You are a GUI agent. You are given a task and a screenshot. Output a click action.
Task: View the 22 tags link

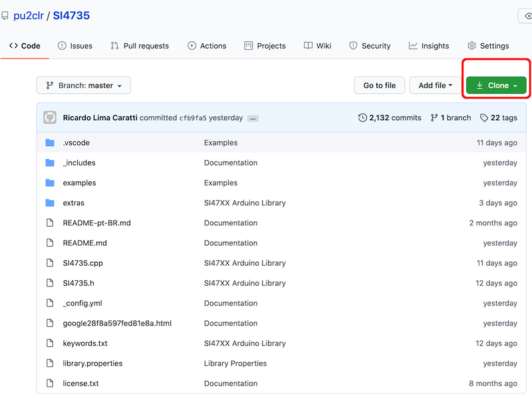(499, 118)
